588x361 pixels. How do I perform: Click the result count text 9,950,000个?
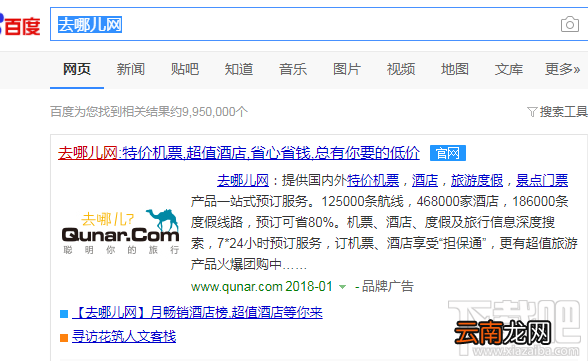point(214,111)
